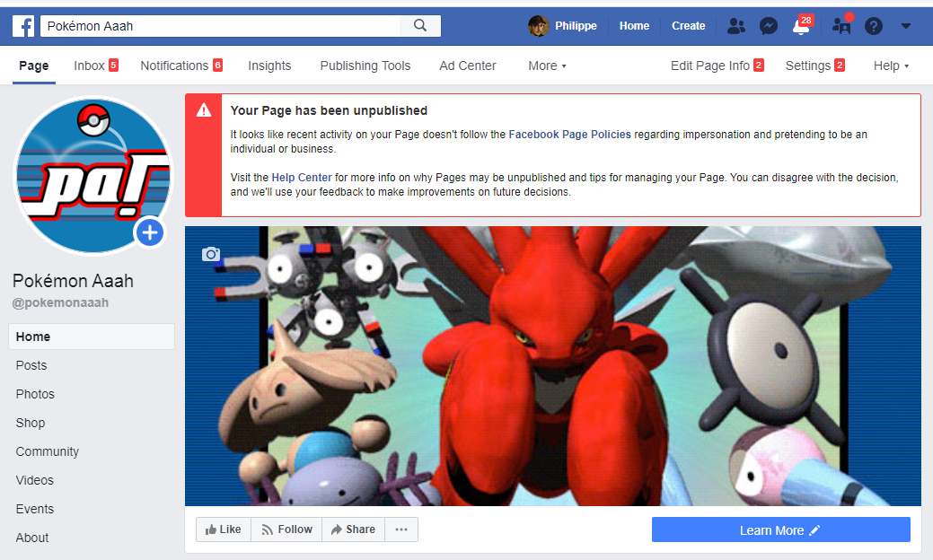Screen dimensions: 933x560
Task: Open the Ad Center tab
Action: point(468,66)
